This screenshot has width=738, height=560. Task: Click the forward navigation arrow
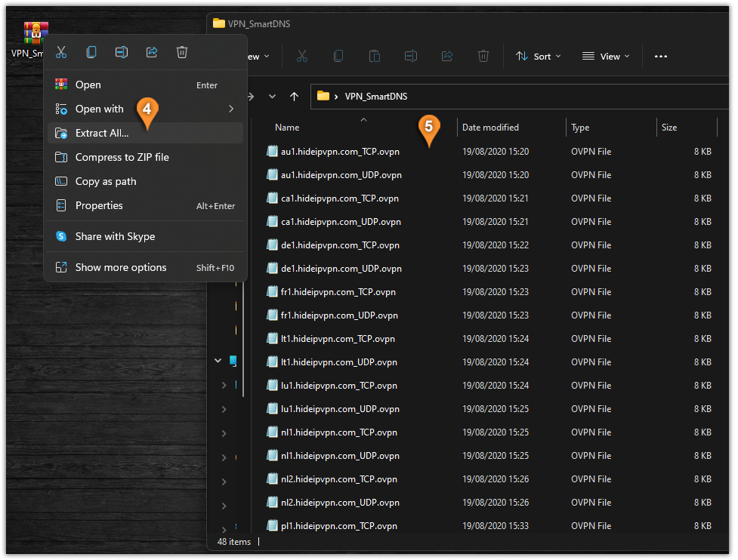tap(251, 97)
